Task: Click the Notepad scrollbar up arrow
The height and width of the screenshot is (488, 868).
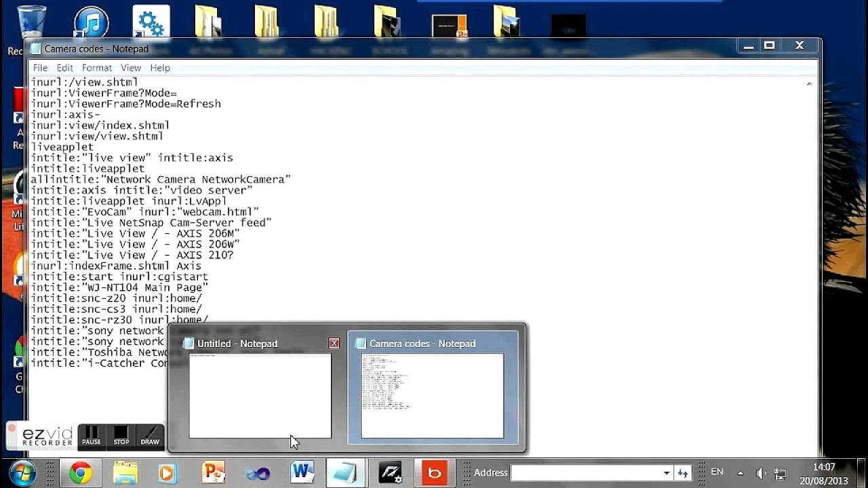Action: pyautogui.click(x=809, y=84)
